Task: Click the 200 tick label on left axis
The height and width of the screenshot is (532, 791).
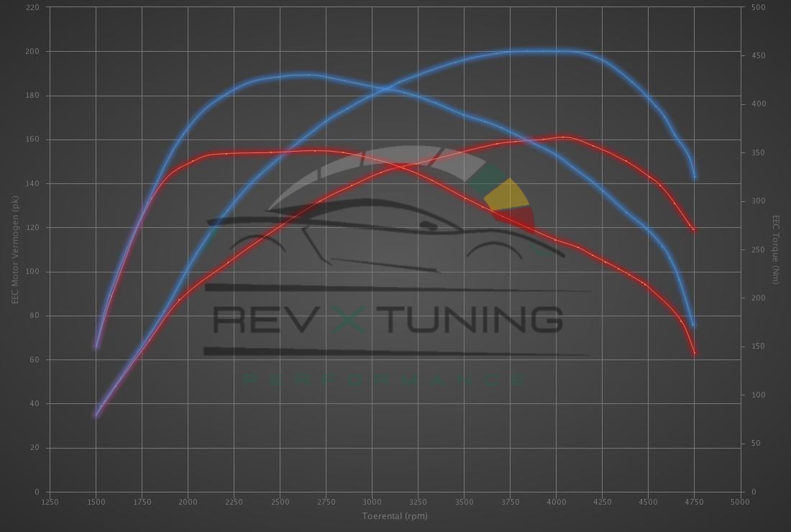Action: [x=32, y=52]
